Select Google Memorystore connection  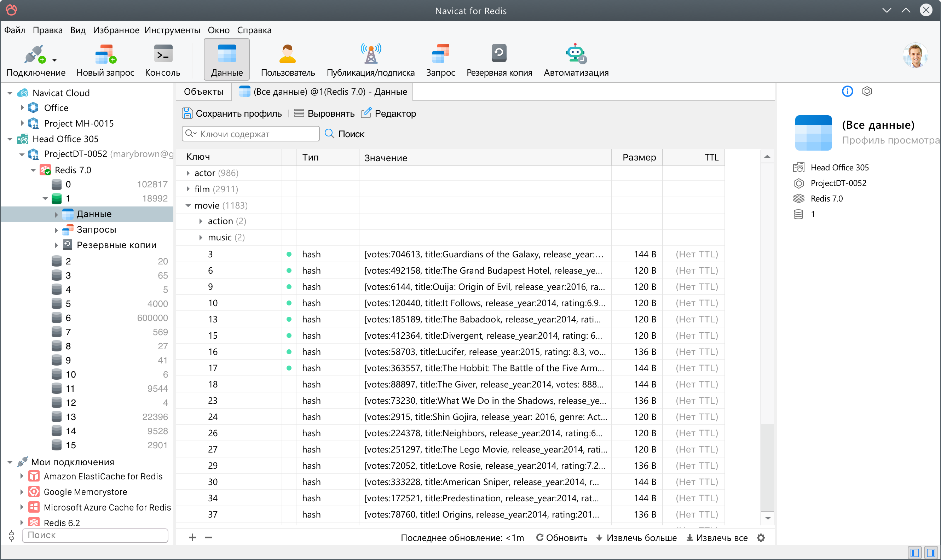[x=87, y=492]
